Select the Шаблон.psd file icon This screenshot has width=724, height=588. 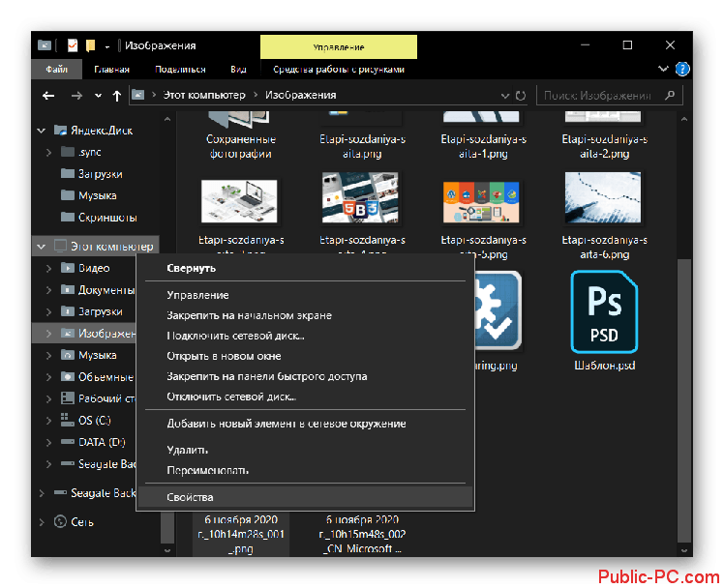tap(604, 312)
